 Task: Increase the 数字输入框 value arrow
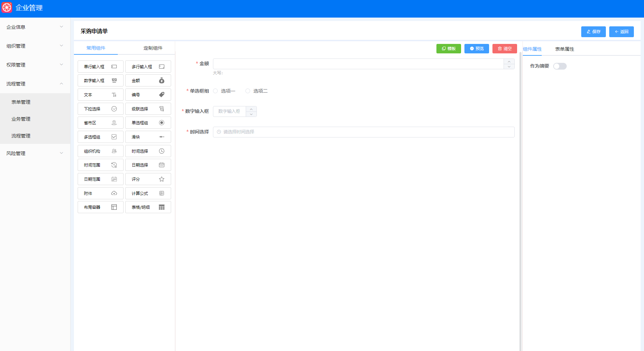(x=251, y=109)
